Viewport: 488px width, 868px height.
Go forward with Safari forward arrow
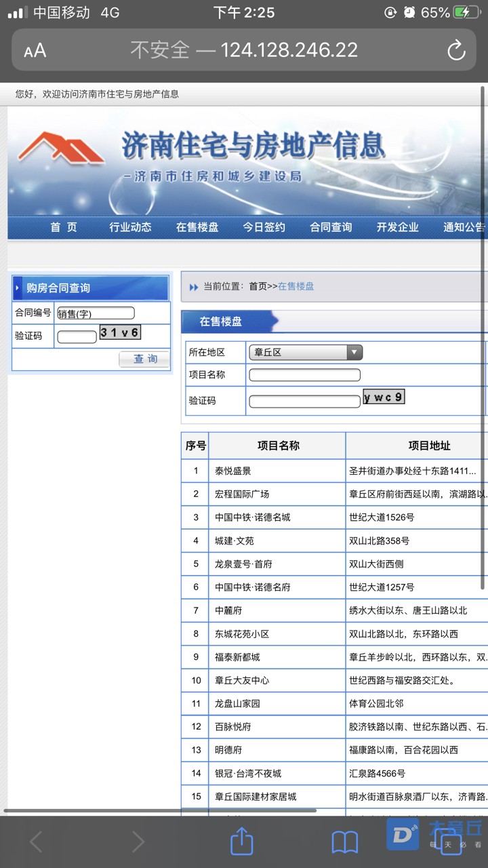[x=138, y=842]
